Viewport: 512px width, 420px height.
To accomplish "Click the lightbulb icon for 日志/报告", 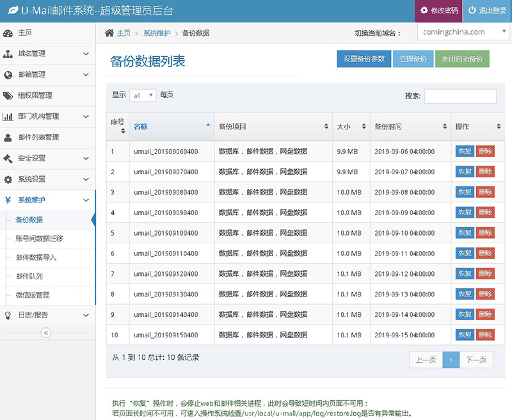I will coord(8,315).
